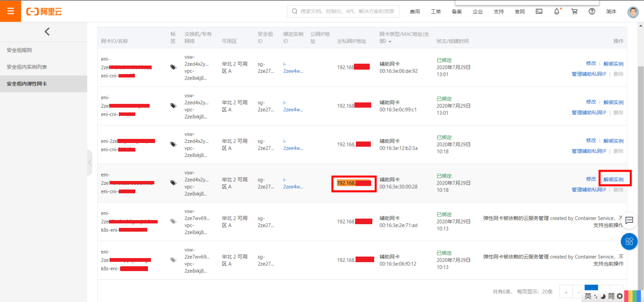This screenshot has height=302, width=644.
Task: Open the Cloud Shell terminal icon
Action: click(539, 11)
